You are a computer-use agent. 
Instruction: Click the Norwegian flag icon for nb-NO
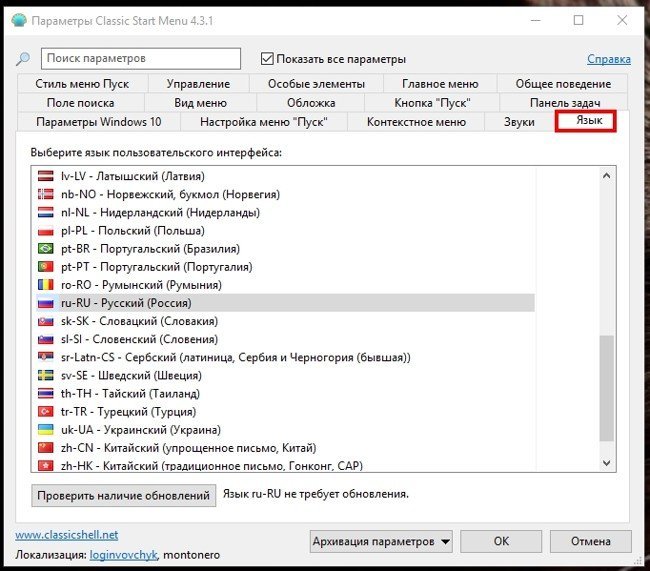46,194
